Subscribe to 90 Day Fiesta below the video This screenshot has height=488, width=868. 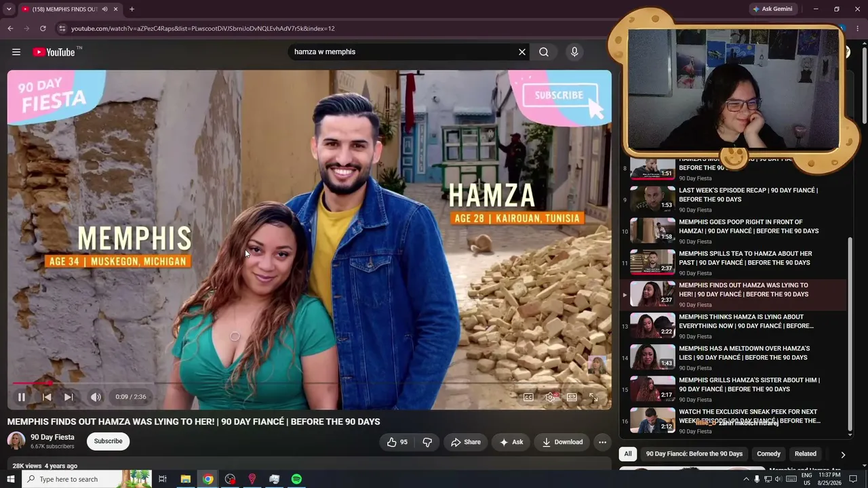tap(108, 441)
